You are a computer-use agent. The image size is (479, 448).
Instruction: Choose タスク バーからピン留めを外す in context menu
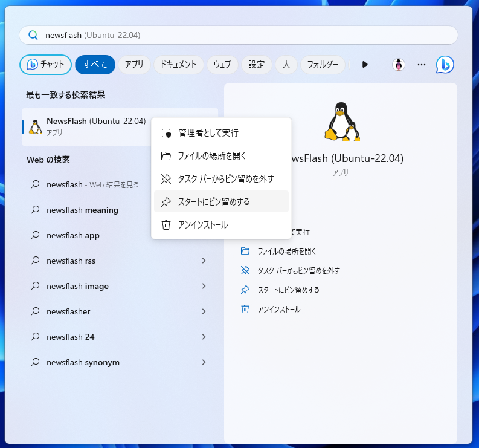click(221, 178)
